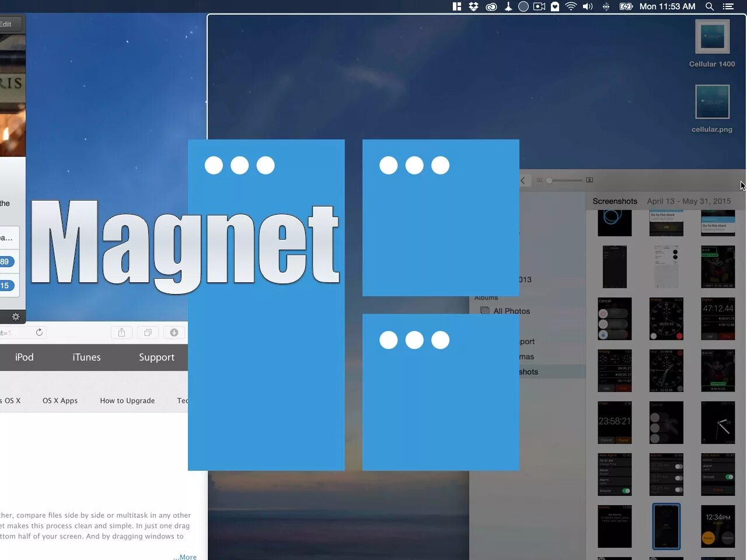Click the ...More link in the article text
This screenshot has height=560, width=747.
(185, 556)
